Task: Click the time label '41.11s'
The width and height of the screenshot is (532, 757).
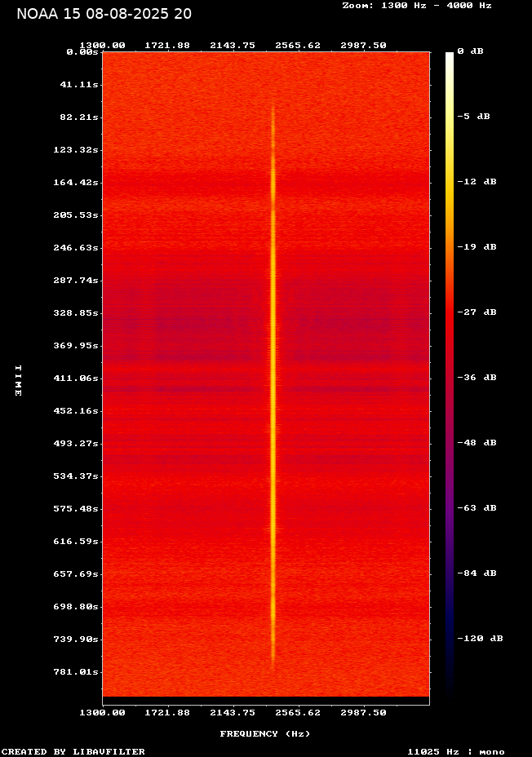Action: (x=79, y=85)
